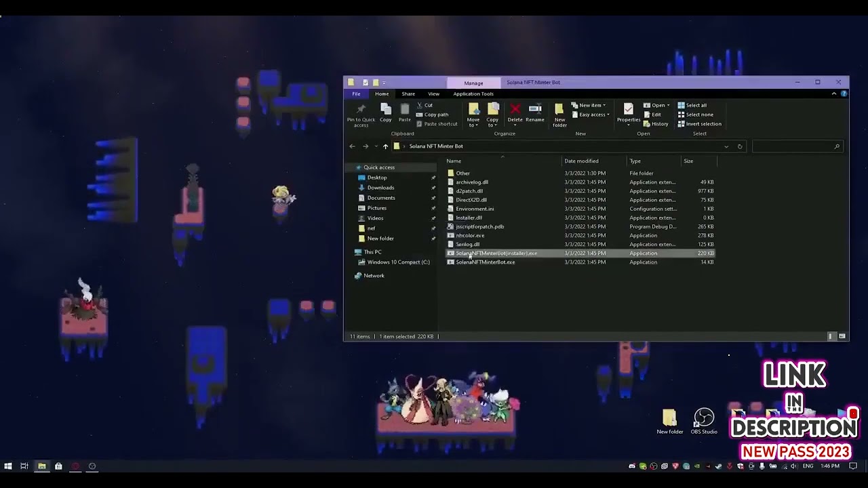This screenshot has height=488, width=868.
Task: Open File Explorer from the taskbar
Action: click(41, 466)
